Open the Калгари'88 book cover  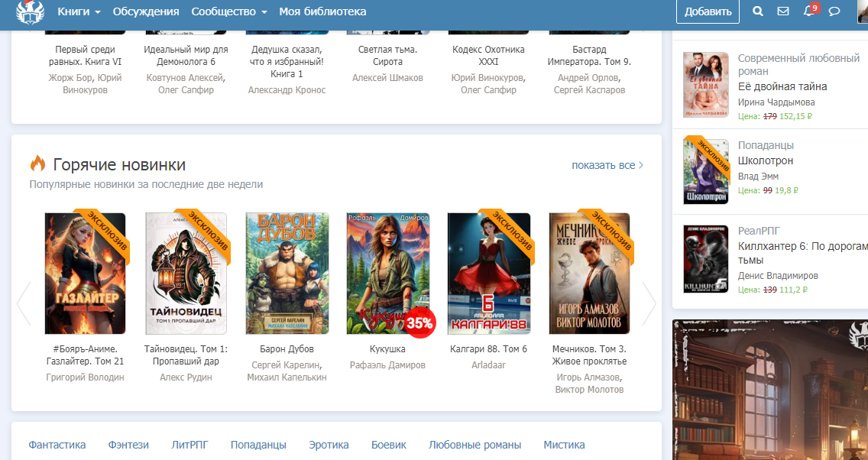click(489, 274)
